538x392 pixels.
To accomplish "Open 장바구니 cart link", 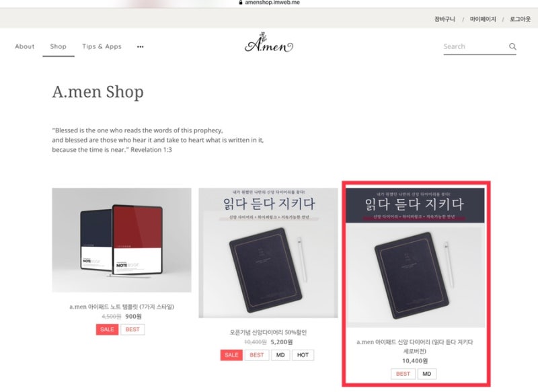I will 445,19.
